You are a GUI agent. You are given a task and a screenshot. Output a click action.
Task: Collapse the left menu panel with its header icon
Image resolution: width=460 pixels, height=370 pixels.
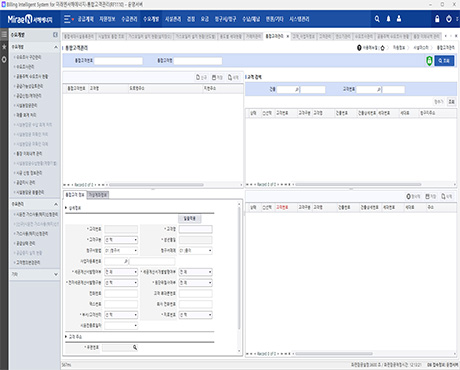click(55, 35)
